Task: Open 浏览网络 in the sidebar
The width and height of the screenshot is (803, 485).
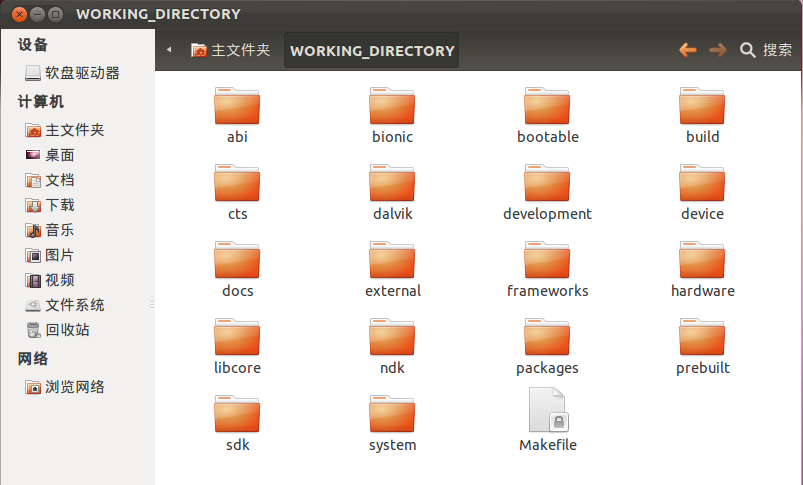Action: pos(65,387)
